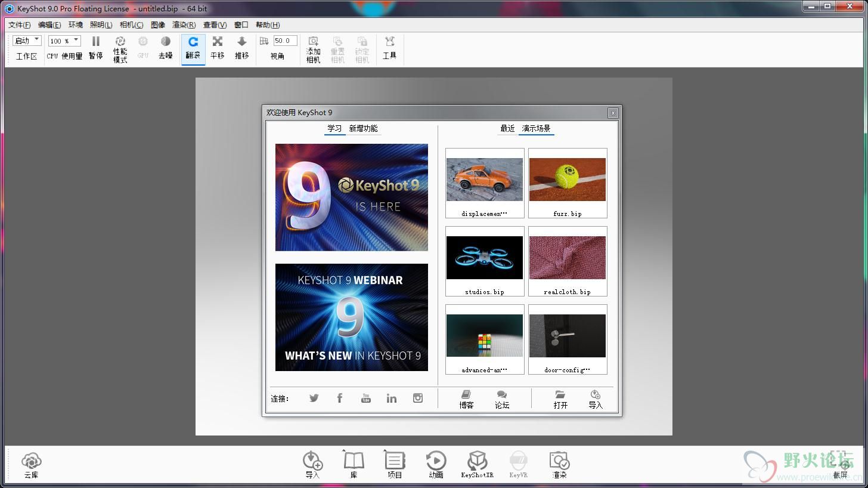Viewport: 868px width, 488px height.
Task: Select the 推移 dolly tool
Action: [x=241, y=48]
